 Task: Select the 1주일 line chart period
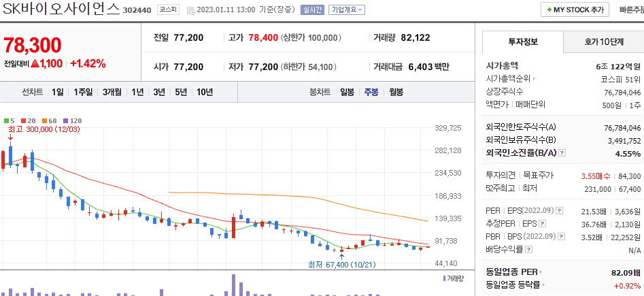coord(84,92)
